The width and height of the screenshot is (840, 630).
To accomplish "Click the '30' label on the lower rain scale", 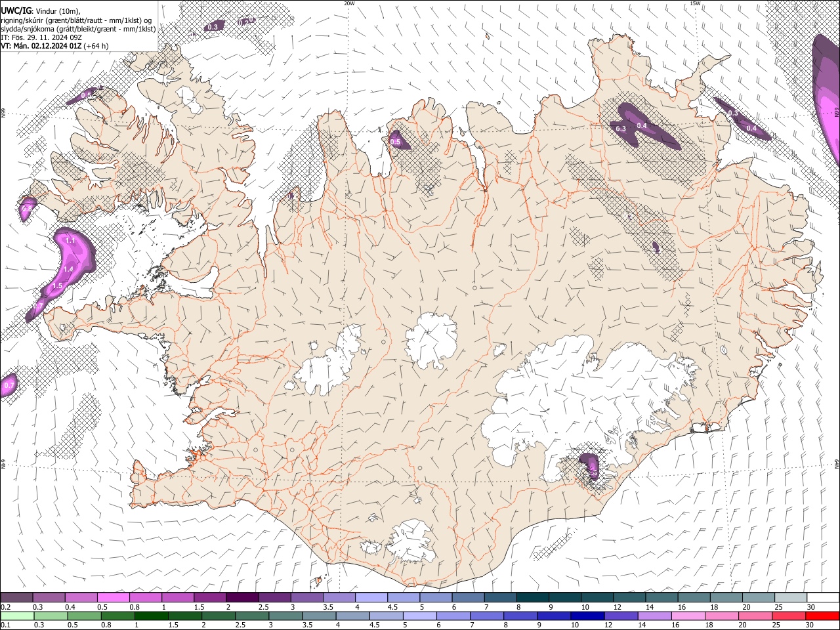I will click(x=810, y=625).
